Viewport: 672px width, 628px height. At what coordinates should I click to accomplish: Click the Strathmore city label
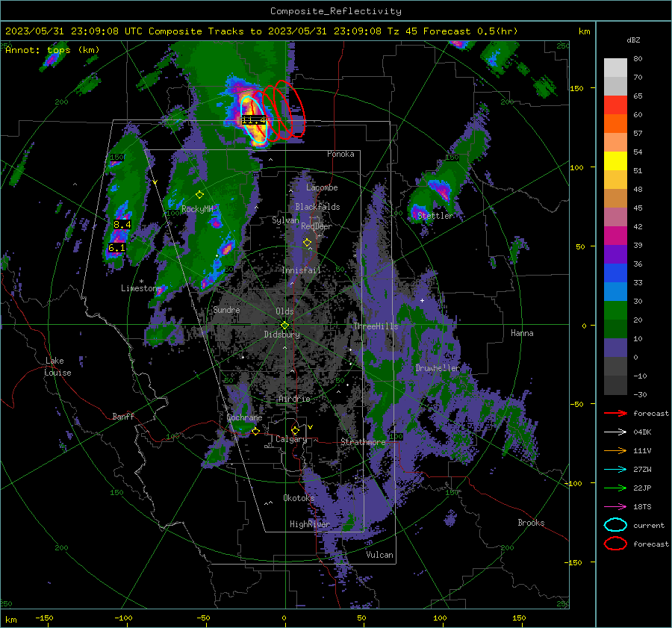pos(363,442)
